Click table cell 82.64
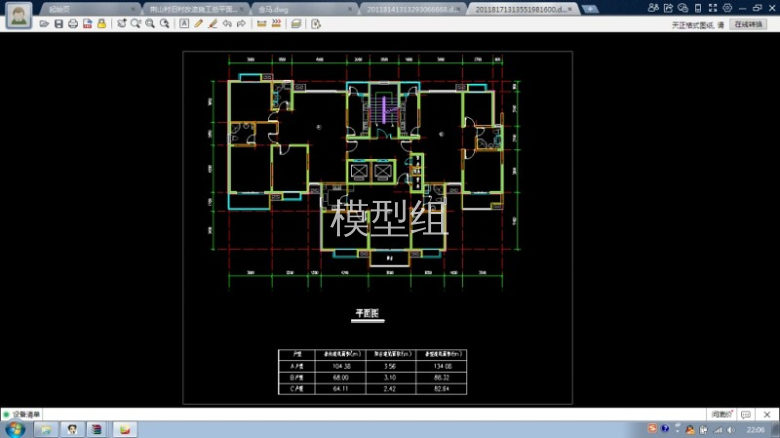This screenshot has height=438, width=780. click(x=442, y=389)
